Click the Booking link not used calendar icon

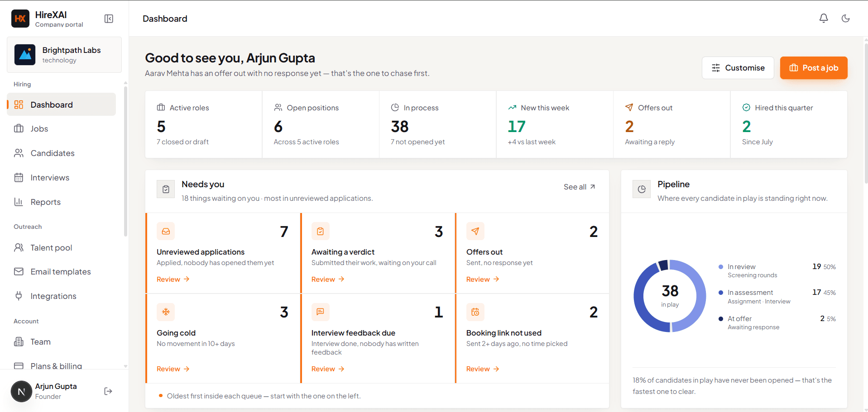coord(475,312)
